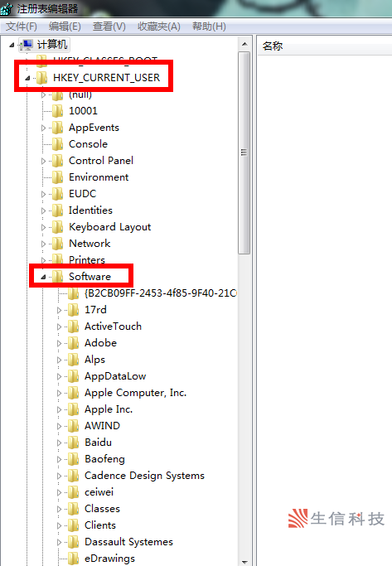The height and width of the screenshot is (566, 392).
Task: Expand the Apple Inc. key
Action: 59,409
